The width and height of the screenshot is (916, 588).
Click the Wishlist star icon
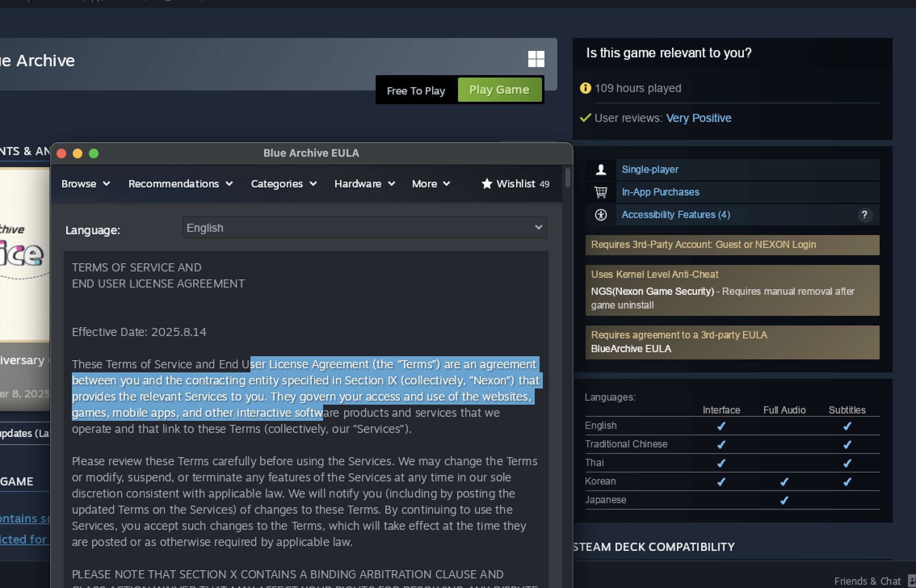pyautogui.click(x=487, y=184)
